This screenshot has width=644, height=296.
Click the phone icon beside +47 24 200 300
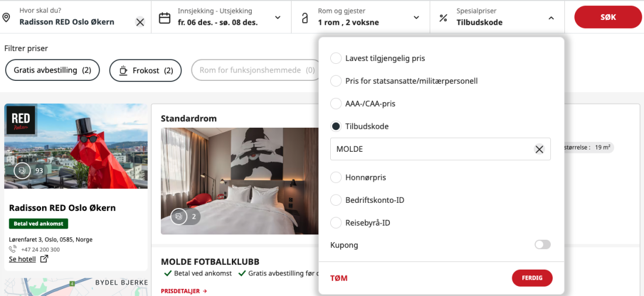pos(13,249)
